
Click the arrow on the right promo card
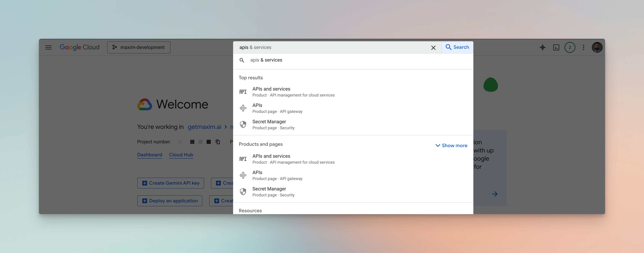coord(495,194)
